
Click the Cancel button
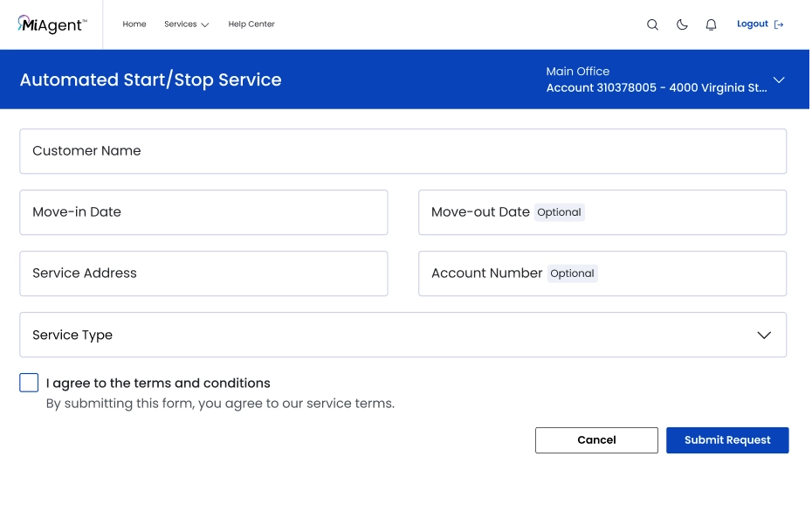pyautogui.click(x=596, y=440)
